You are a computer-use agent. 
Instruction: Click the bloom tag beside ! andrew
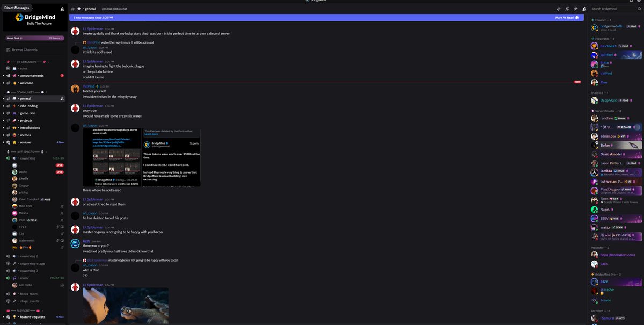[620, 118]
